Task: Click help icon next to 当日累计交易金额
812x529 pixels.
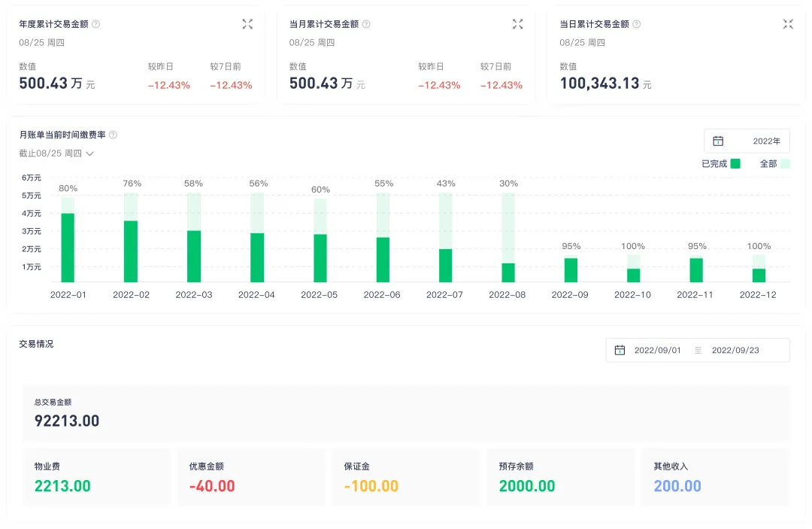Action: [x=636, y=24]
